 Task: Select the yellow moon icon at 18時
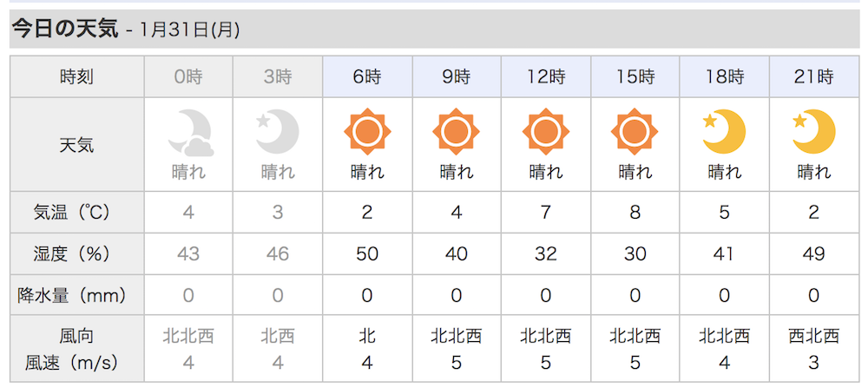[724, 132]
